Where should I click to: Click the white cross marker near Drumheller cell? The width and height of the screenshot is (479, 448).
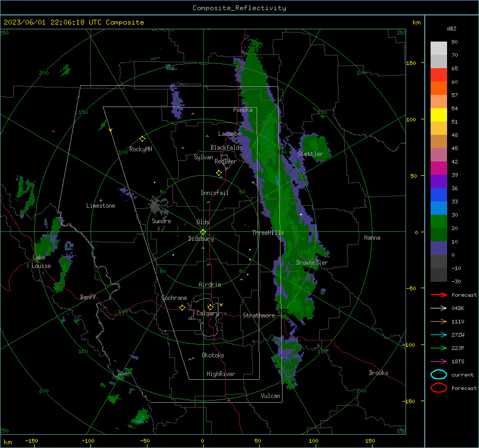301,214
